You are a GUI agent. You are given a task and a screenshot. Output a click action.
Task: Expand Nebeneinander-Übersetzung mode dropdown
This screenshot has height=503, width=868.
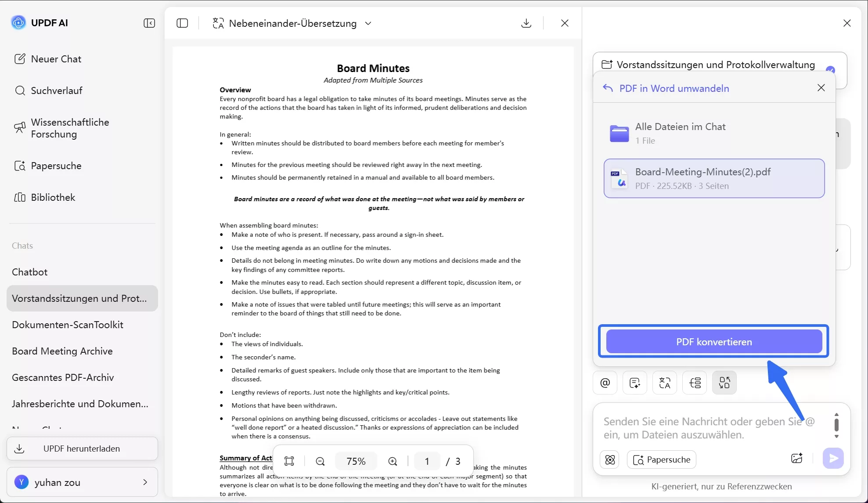click(x=368, y=23)
